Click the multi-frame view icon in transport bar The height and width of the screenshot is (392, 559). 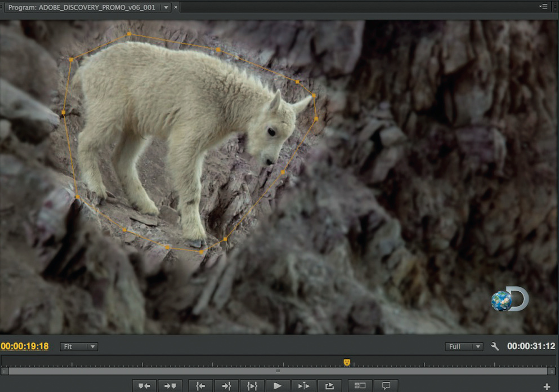coord(360,386)
